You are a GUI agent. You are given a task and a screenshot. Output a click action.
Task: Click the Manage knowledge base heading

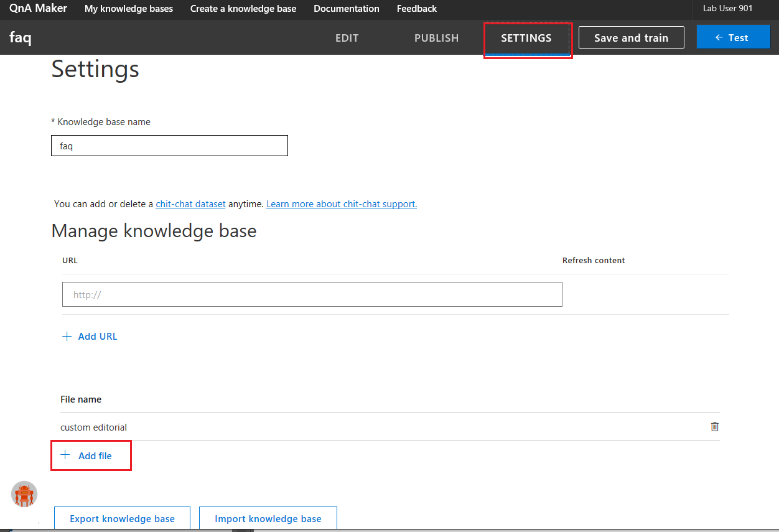pos(154,231)
